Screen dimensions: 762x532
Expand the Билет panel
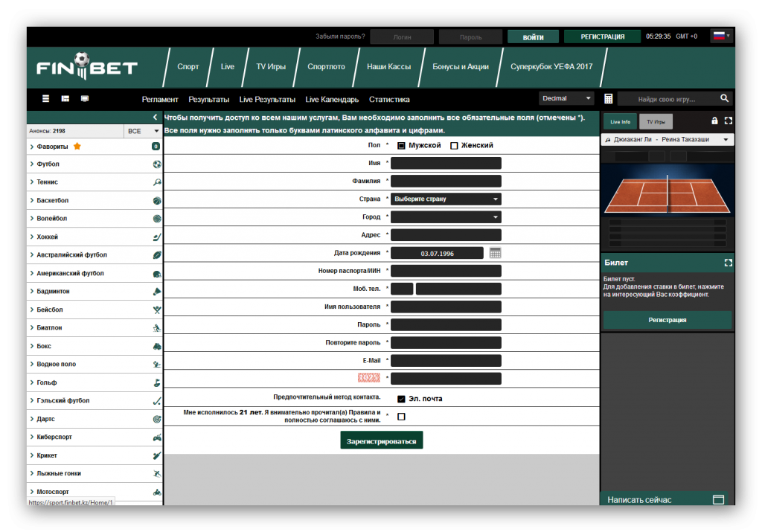pyautogui.click(x=728, y=263)
